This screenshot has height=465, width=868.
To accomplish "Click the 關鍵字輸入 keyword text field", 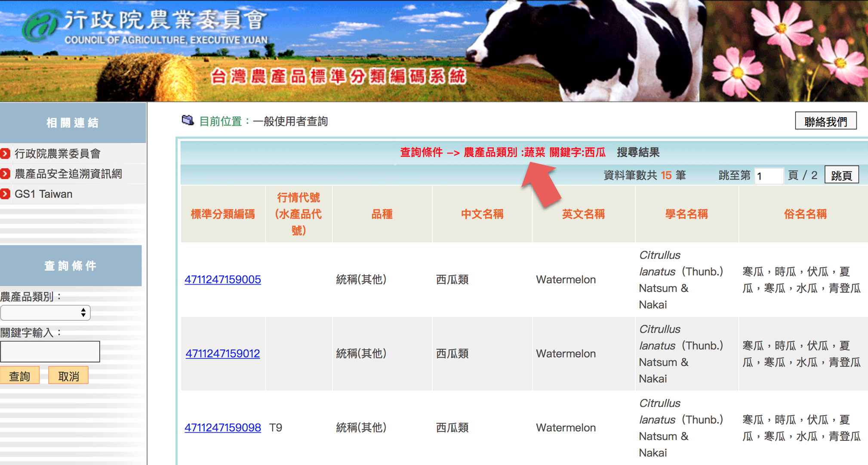I will click(50, 352).
